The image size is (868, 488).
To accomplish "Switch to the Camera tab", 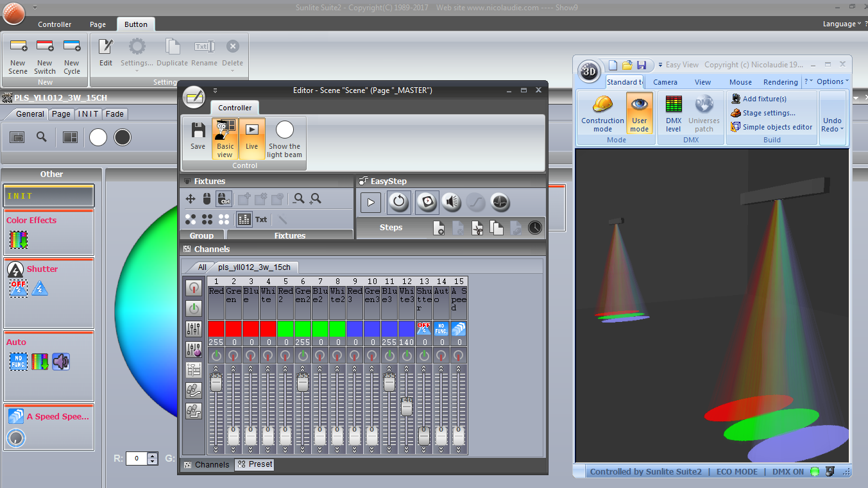I will point(665,82).
